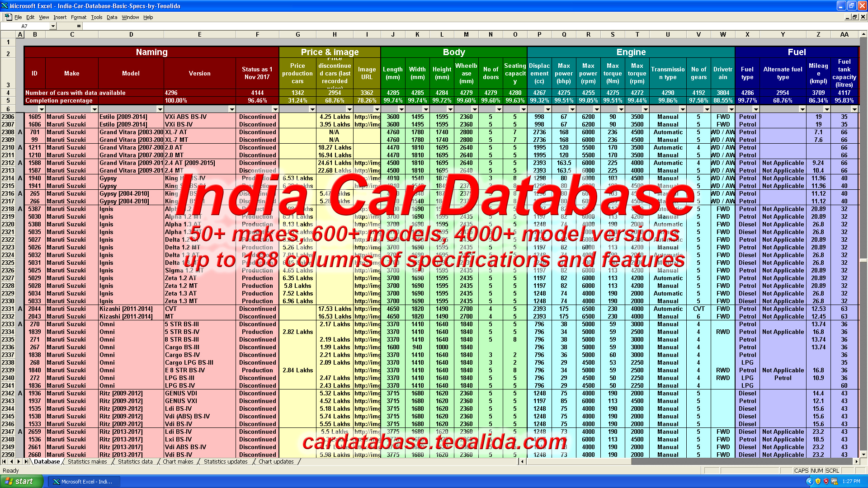This screenshot has height=488, width=868.
Task: Open the Data menu
Action: (112, 17)
